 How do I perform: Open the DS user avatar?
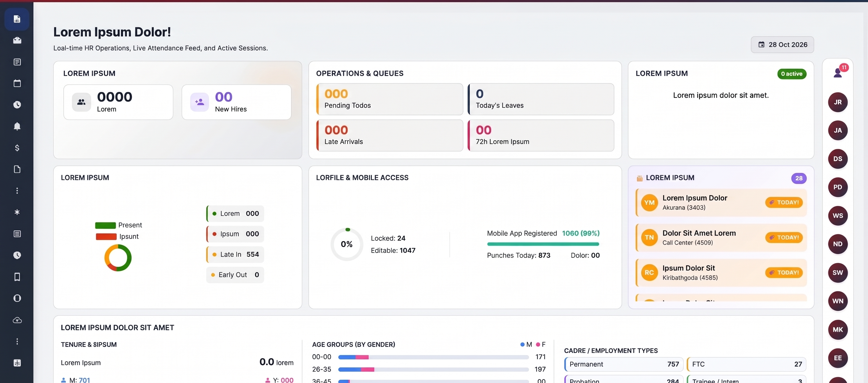click(x=838, y=159)
